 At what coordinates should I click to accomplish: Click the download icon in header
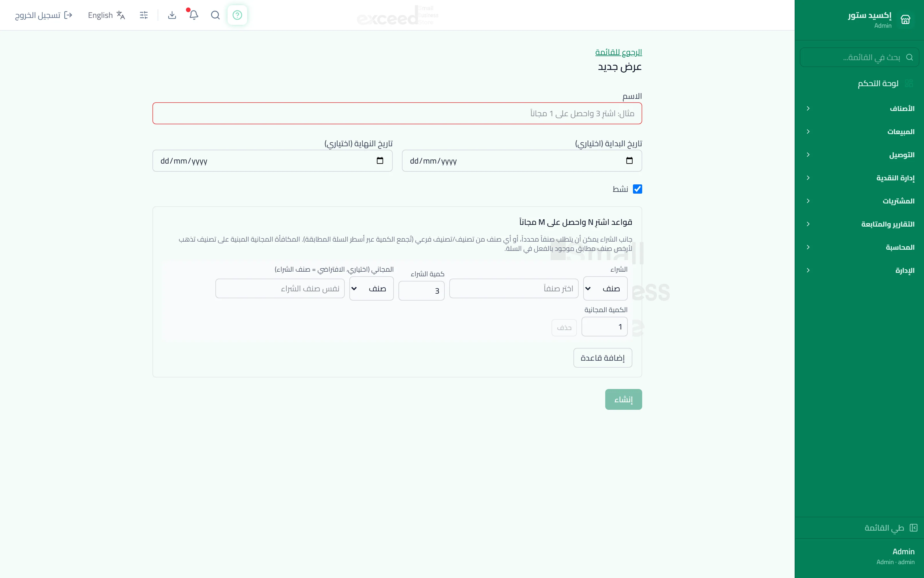coord(172,15)
